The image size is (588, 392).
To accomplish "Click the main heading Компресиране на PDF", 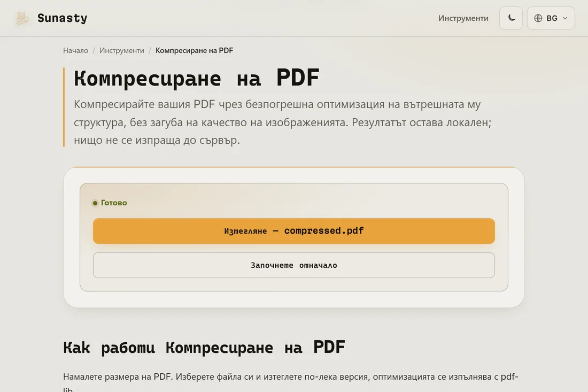I will pos(197,78).
